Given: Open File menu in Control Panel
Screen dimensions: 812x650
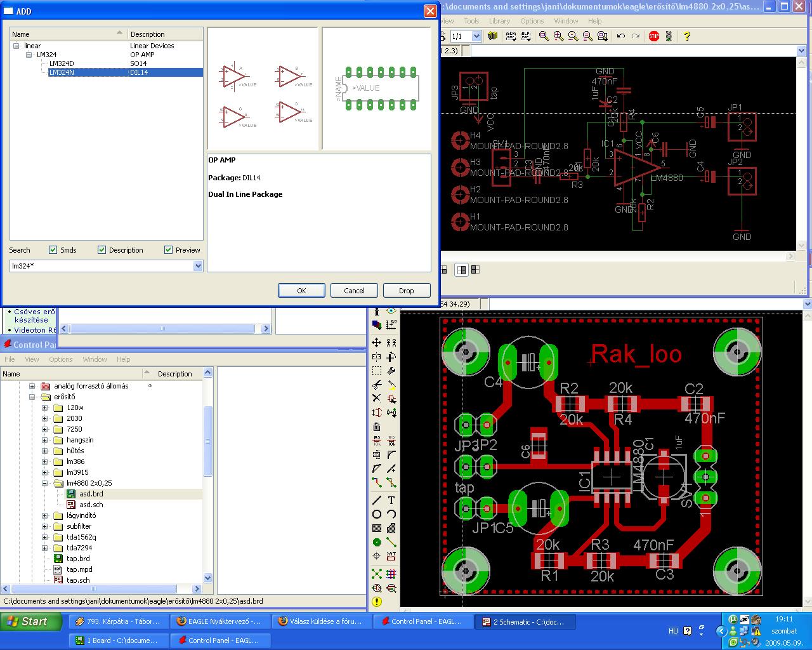Looking at the screenshot, I should (10, 359).
